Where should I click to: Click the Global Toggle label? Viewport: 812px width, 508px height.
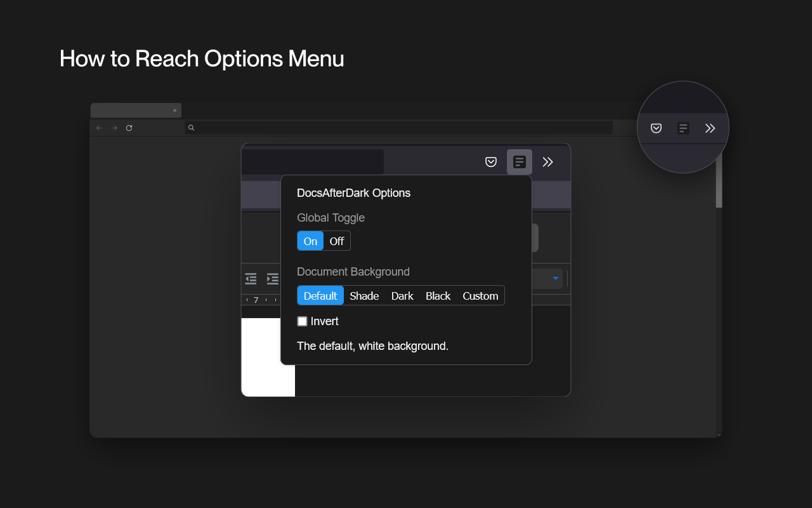(x=331, y=218)
